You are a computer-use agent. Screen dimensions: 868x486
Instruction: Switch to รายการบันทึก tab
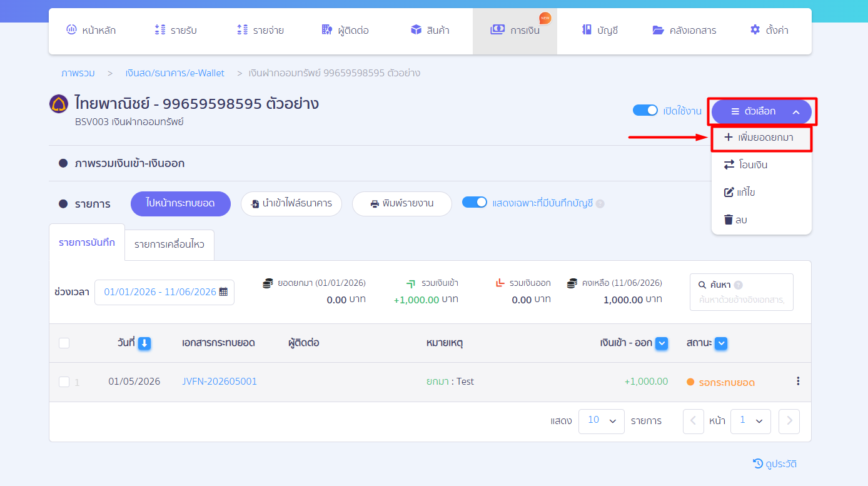pos(87,243)
